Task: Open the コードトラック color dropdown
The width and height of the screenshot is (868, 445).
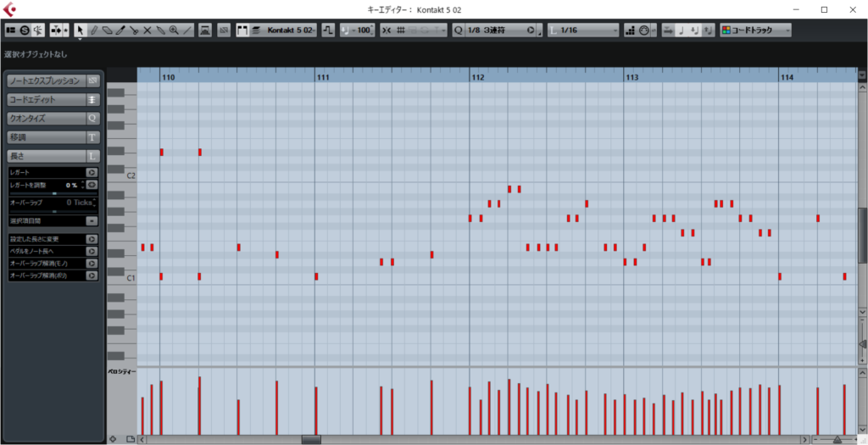Action: (x=787, y=30)
